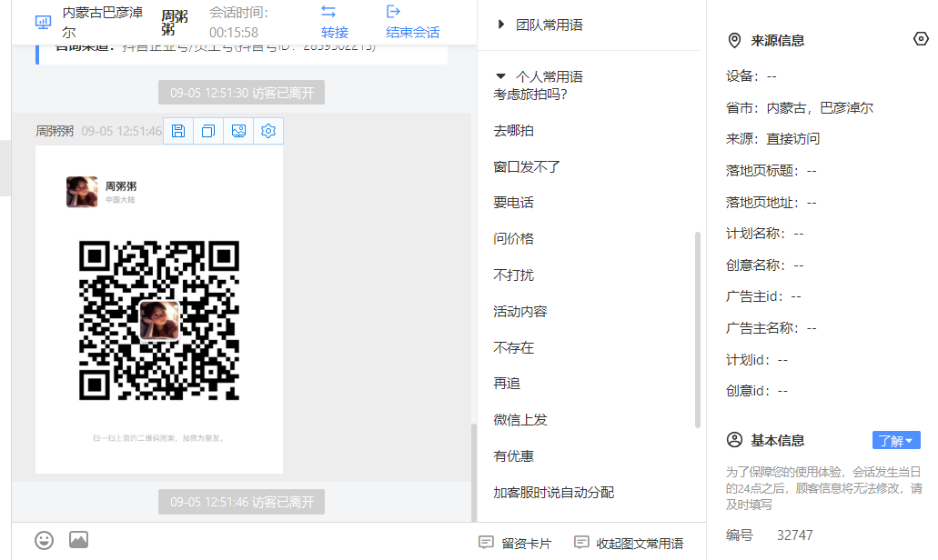Click the 省市: 内蒙古, 巴彦淖尔 row

pos(799,107)
